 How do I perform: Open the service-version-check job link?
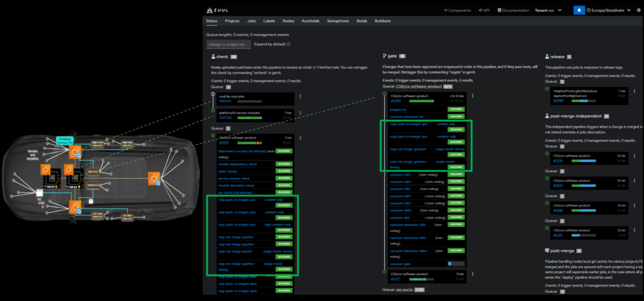(235, 178)
